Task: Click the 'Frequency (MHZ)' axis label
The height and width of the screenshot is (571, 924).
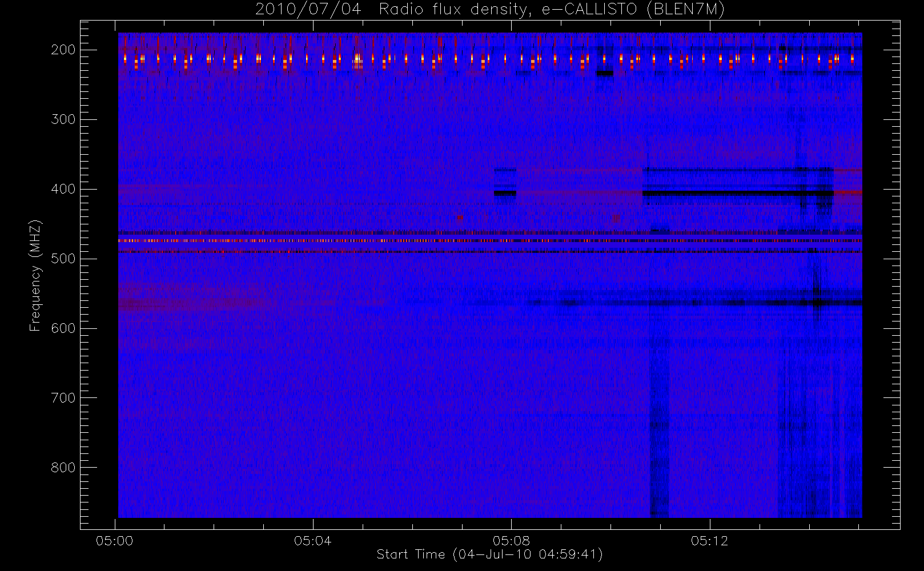Action: [x=35, y=275]
